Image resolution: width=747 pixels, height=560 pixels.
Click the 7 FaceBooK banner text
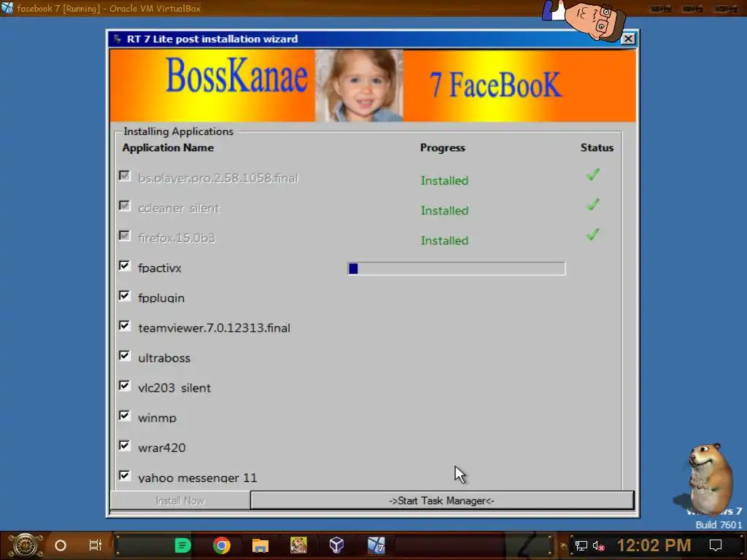[x=495, y=85]
